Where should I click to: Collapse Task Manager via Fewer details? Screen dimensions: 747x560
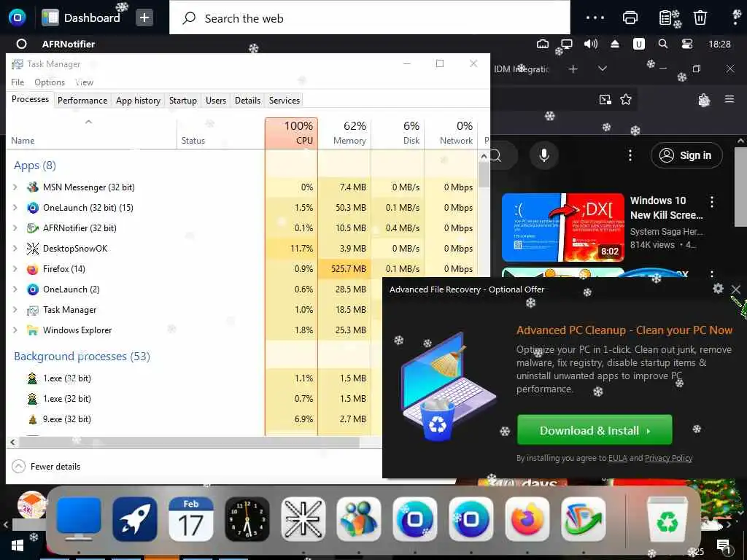(46, 466)
